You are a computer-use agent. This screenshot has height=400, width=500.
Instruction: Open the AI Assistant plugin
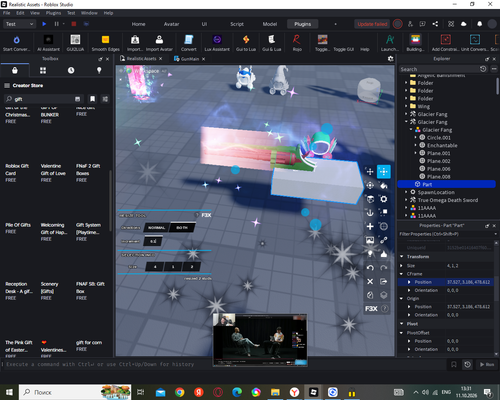pyautogui.click(x=48, y=43)
